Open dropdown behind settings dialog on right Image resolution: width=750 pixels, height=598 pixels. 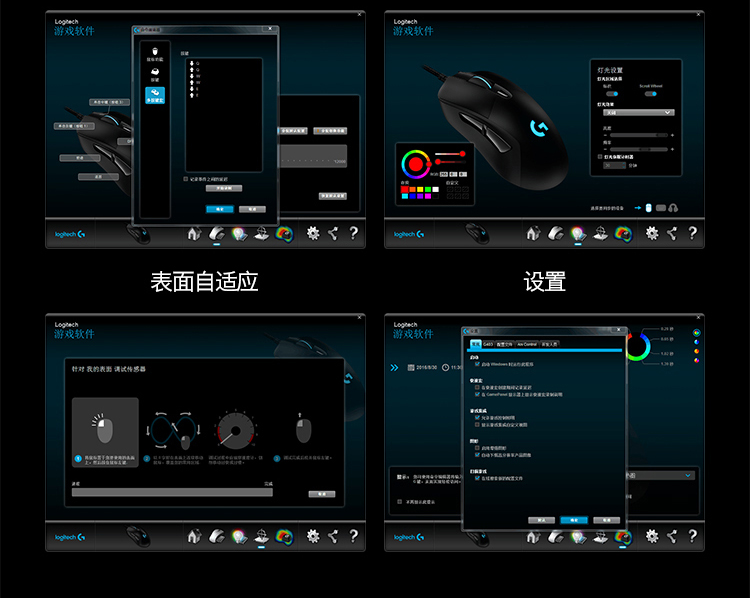click(661, 476)
